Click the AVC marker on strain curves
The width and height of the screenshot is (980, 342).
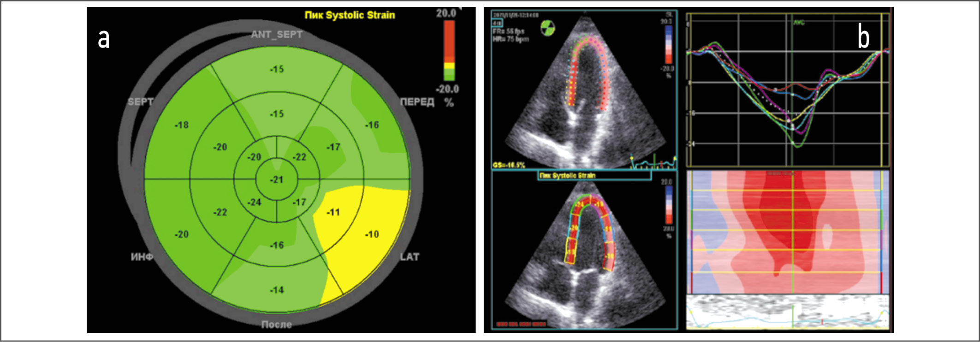[798, 22]
